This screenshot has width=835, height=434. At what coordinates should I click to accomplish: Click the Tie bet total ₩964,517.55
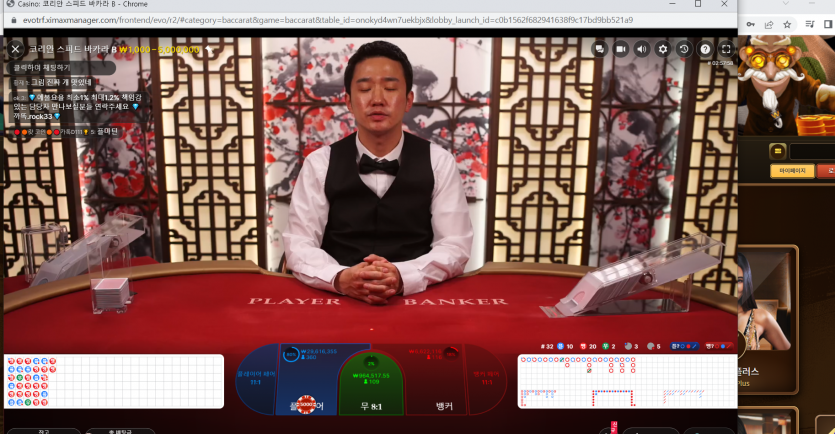pyautogui.click(x=371, y=375)
